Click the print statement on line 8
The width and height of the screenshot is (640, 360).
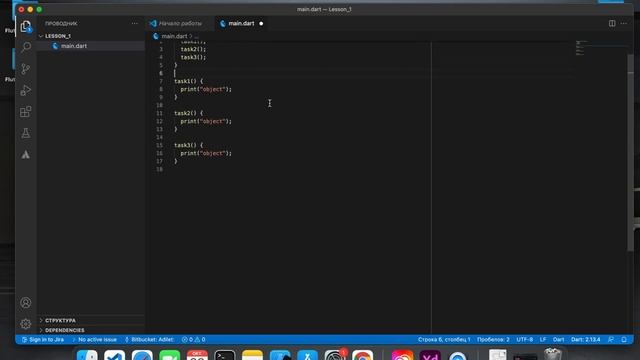click(206, 89)
